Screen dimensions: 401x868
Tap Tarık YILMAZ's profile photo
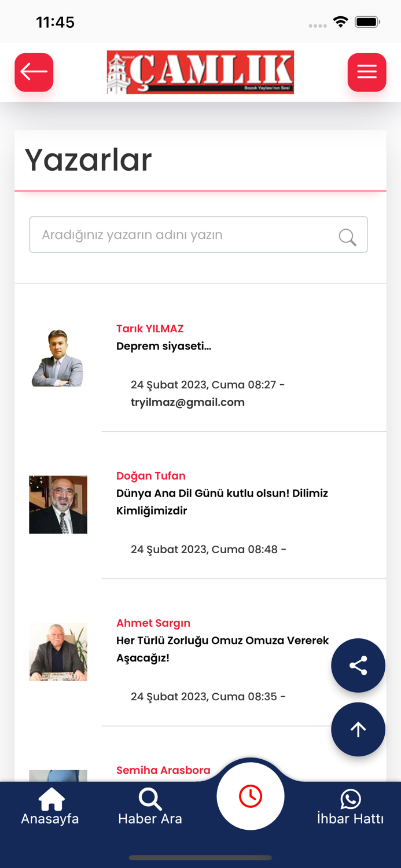[x=58, y=357]
